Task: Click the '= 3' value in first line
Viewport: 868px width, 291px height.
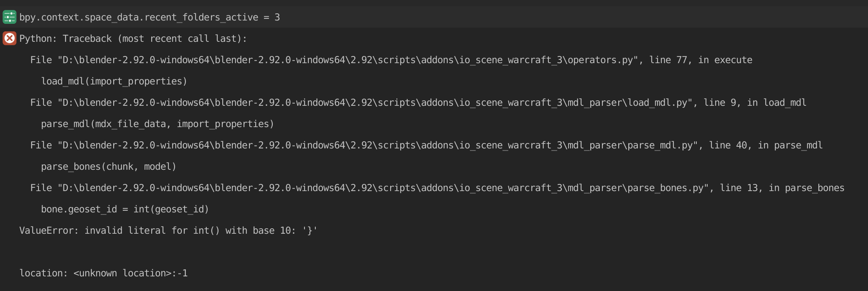Action: 272,17
